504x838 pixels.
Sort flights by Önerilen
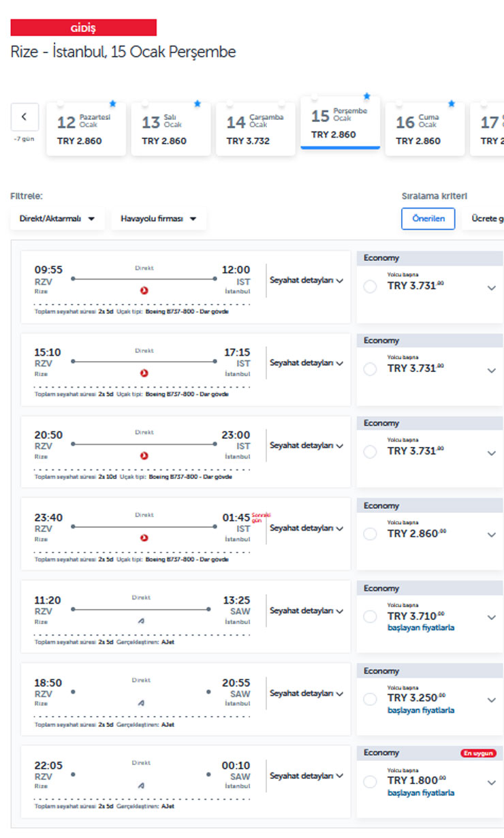[x=428, y=219]
